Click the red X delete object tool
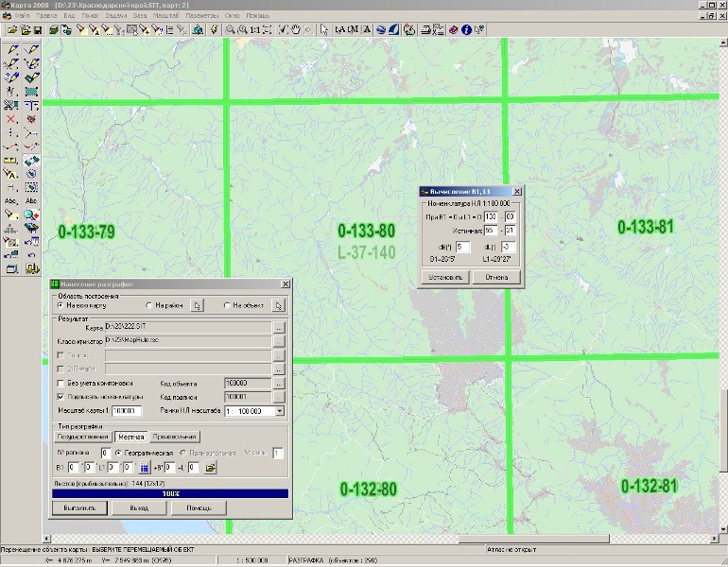Screen dimensions: 728x567 click(11, 120)
